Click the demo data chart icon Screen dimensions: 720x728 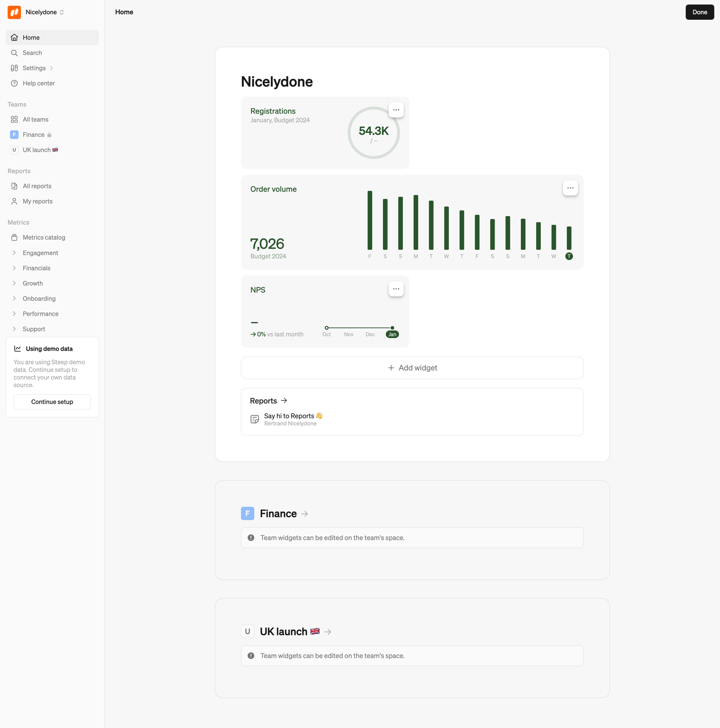pos(17,348)
